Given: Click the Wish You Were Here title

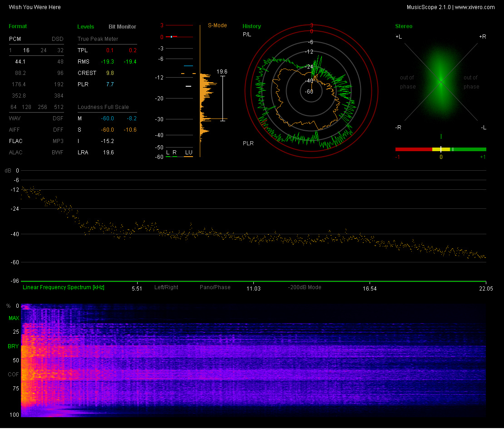Looking at the screenshot, I should 35,7.
